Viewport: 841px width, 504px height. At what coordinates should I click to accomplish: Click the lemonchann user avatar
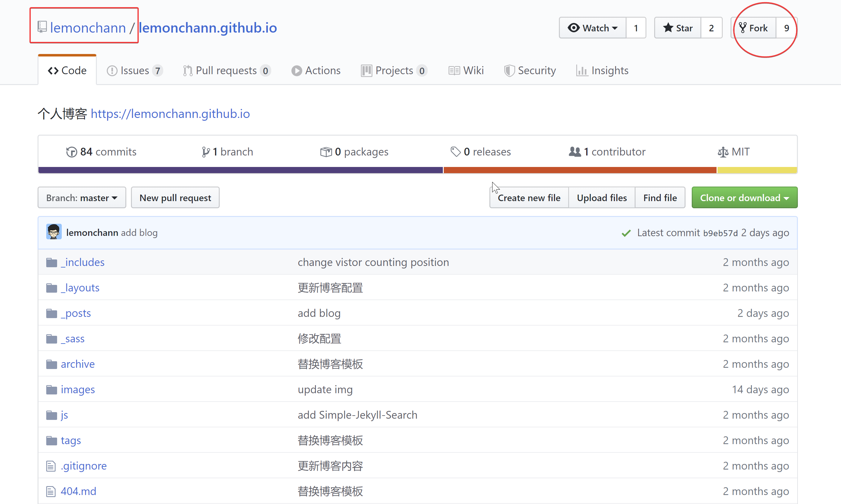click(x=54, y=232)
